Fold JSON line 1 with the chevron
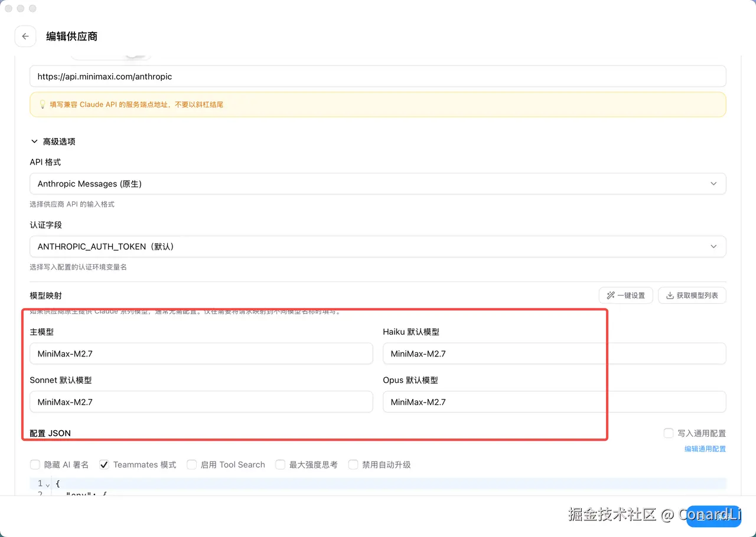This screenshot has height=537, width=756. [48, 484]
